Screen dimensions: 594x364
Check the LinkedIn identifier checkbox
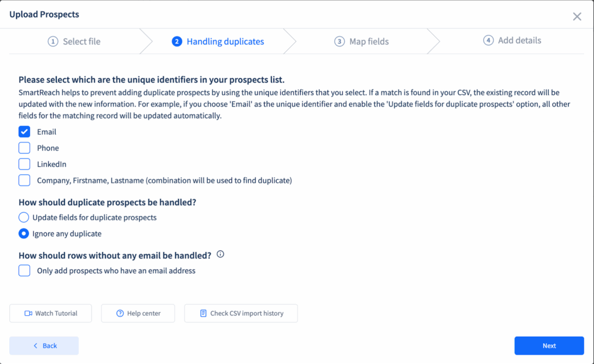tap(24, 164)
